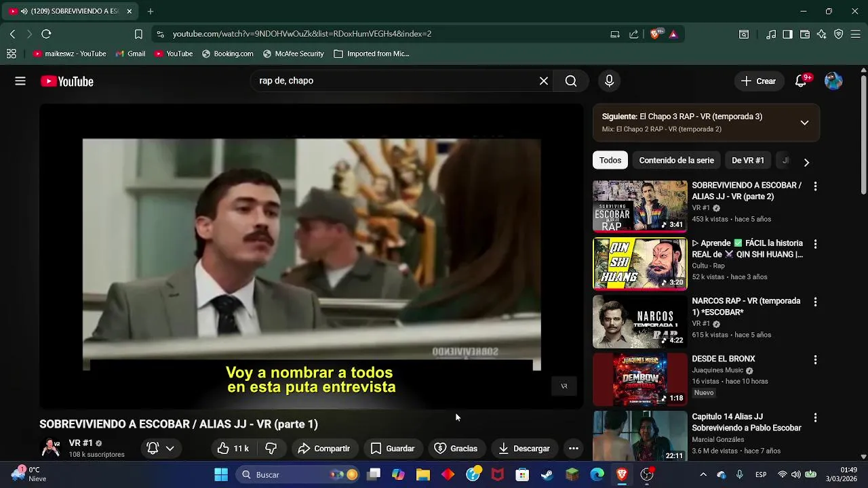Click the video player to pause
Image resolution: width=868 pixels, height=488 pixels.
[311, 256]
